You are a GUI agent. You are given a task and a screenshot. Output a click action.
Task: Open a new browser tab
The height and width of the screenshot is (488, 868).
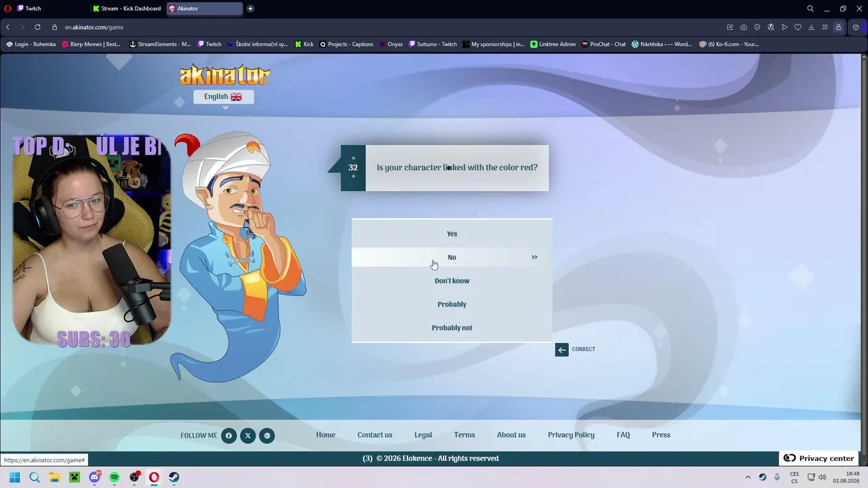tap(250, 9)
